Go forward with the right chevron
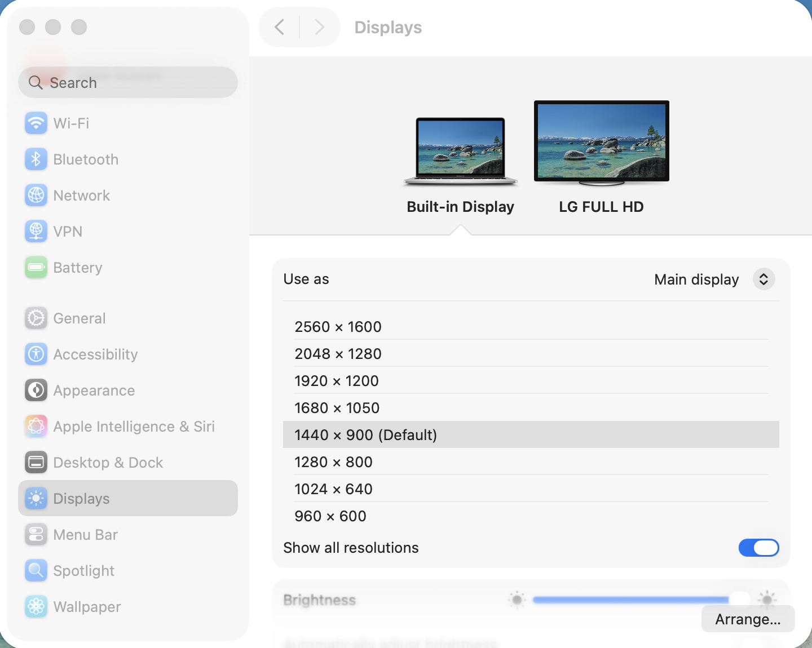Screen dimensions: 812x648 click(x=320, y=27)
